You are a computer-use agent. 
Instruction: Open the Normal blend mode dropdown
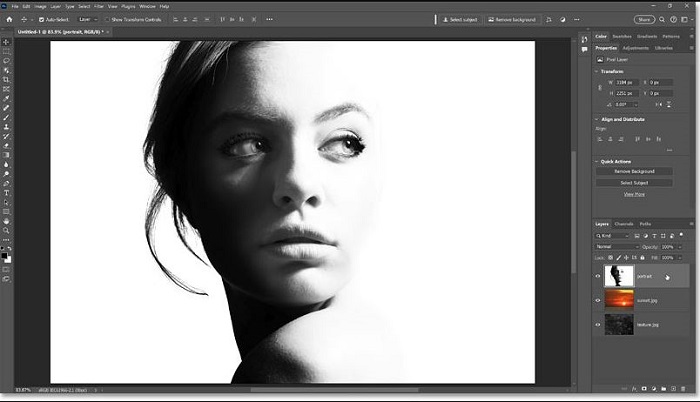616,246
